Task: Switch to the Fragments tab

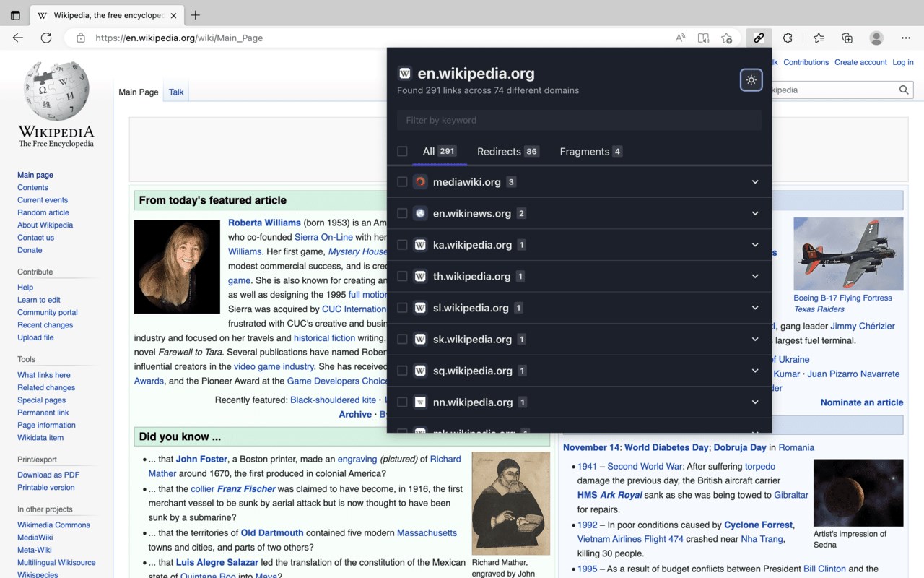Action: click(x=591, y=151)
